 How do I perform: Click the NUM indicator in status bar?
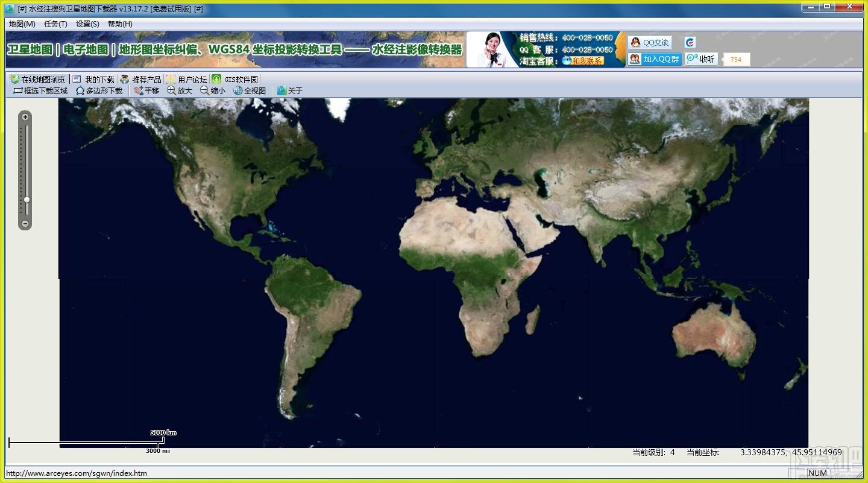pyautogui.click(x=818, y=473)
